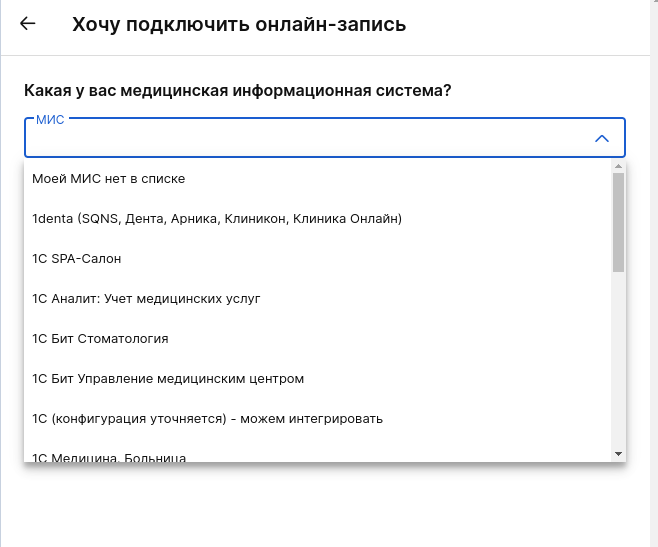Collapse the МИС dropdown with the chevron
This screenshot has height=547, width=658.
tap(601, 139)
